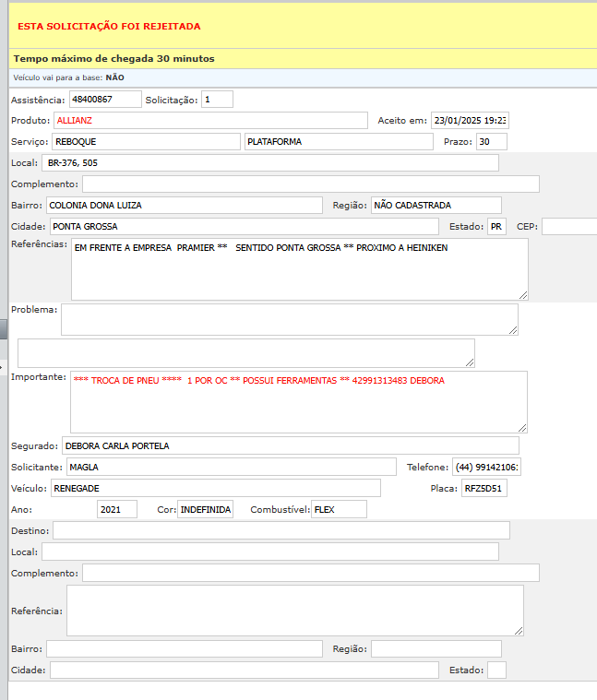597x700 pixels.
Task: Click the empty CEP field
Action: 569,226
